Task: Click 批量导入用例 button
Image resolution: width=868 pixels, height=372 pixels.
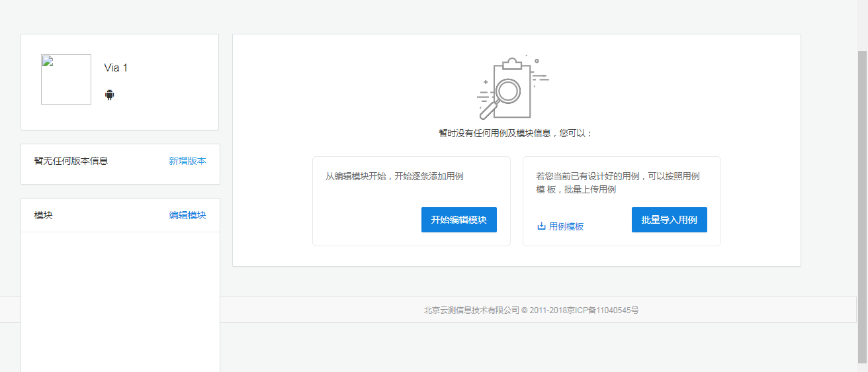Action: point(670,220)
